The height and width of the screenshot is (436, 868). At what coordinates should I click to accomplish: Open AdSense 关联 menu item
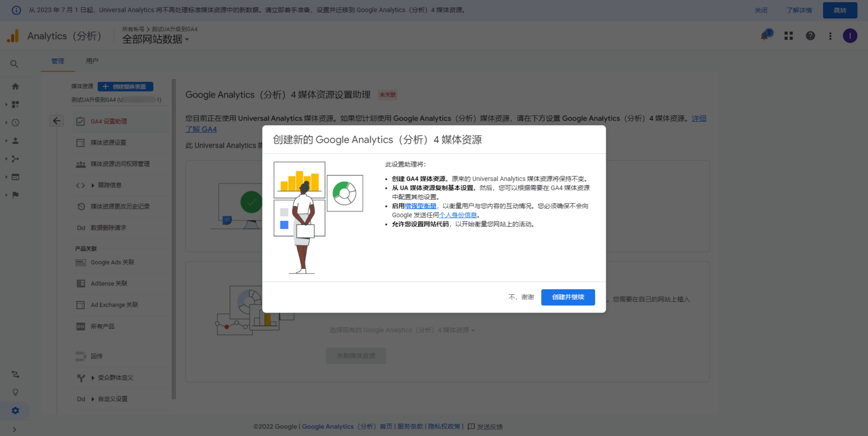(121, 284)
